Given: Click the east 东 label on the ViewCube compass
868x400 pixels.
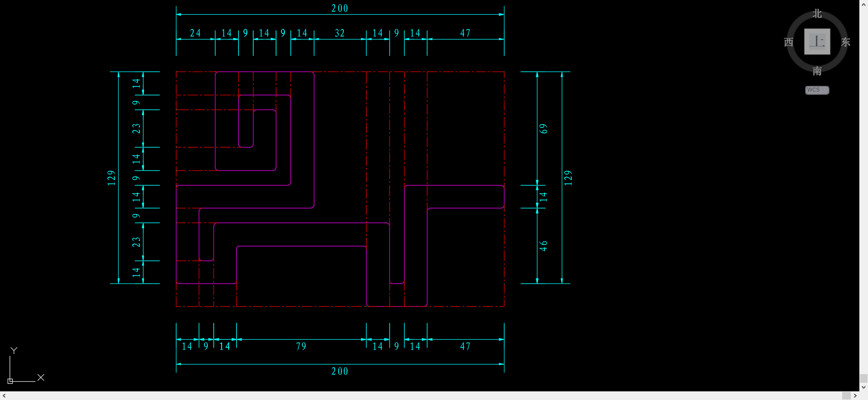Looking at the screenshot, I should (x=845, y=42).
